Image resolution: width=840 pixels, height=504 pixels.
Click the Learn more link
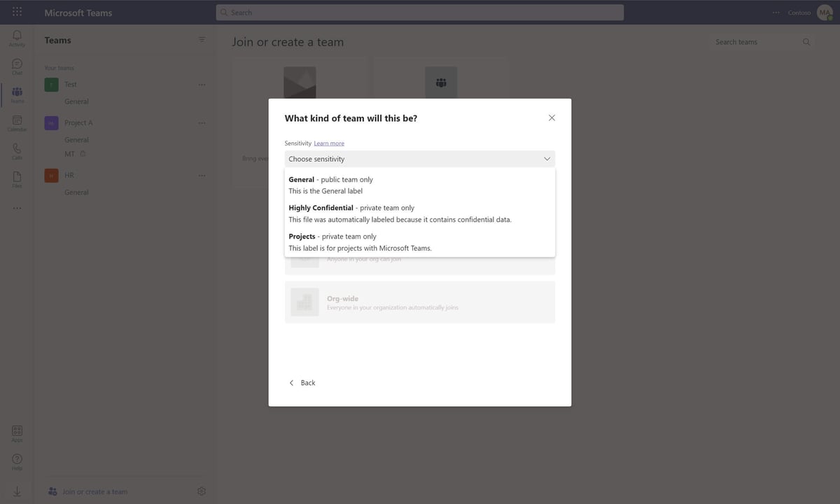[329, 143]
